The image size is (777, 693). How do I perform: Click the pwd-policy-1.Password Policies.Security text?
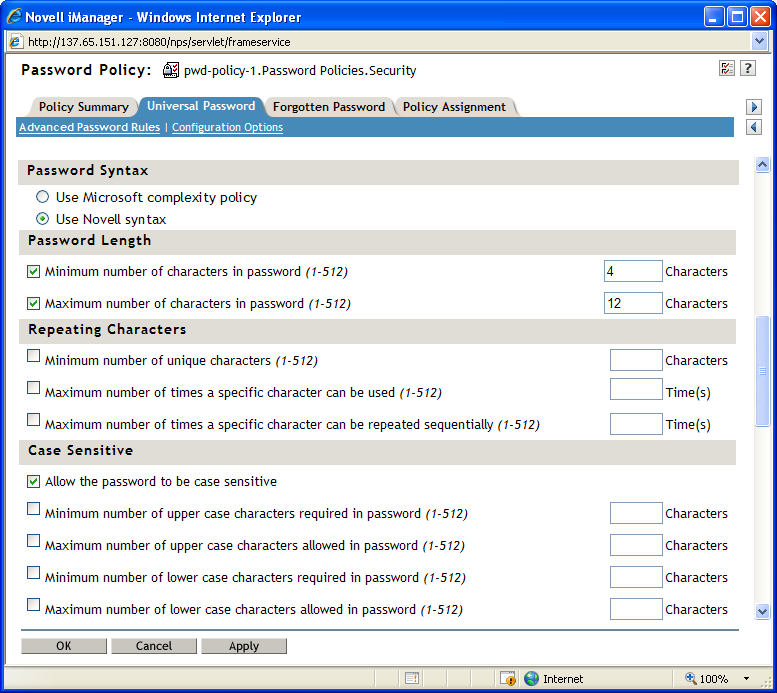(x=300, y=70)
